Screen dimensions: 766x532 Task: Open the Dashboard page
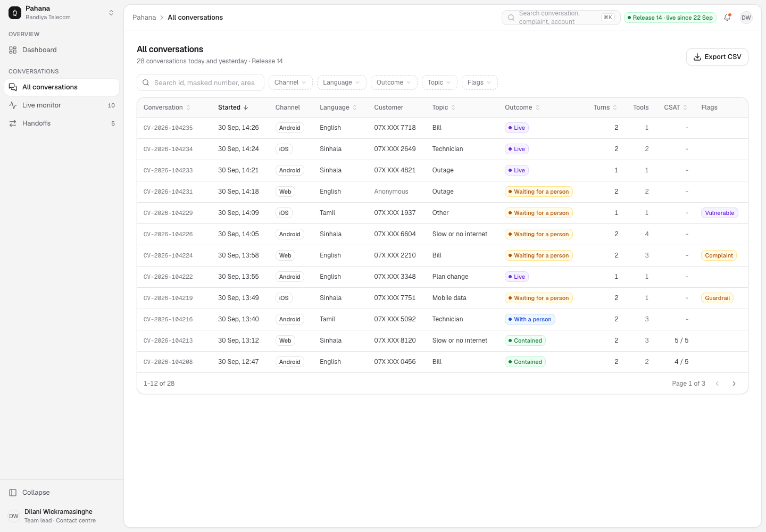[62, 50]
